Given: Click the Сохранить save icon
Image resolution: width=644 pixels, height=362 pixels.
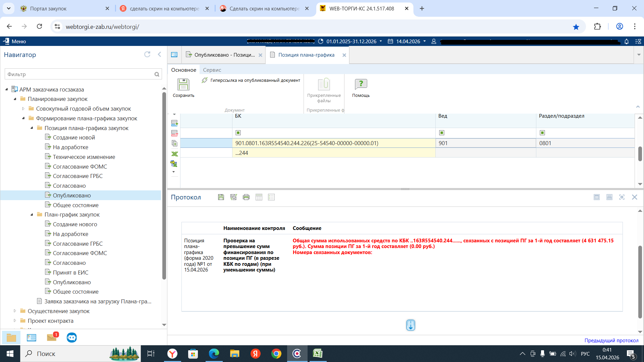Looking at the screenshot, I should pyautogui.click(x=183, y=84).
